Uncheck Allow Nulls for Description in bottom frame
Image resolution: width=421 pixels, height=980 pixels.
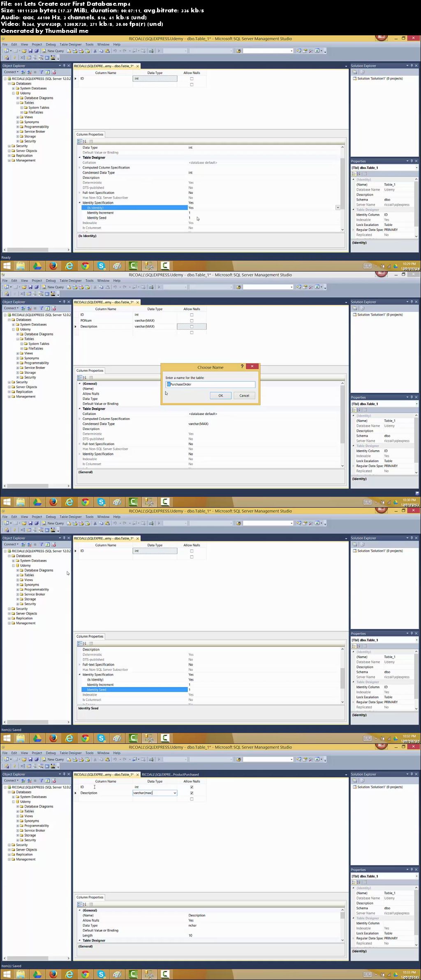tap(192, 793)
